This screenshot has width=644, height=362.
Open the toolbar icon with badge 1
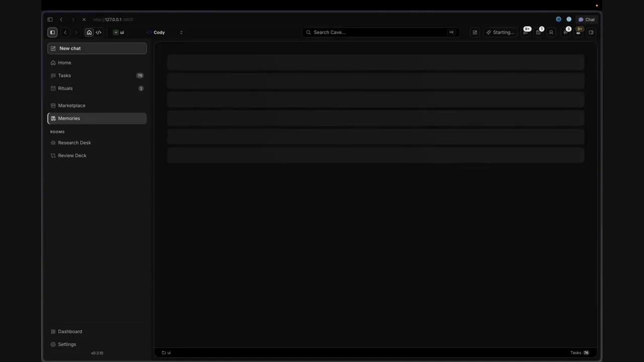[x=538, y=32]
